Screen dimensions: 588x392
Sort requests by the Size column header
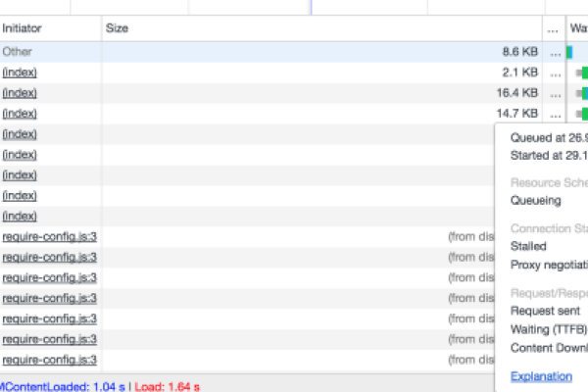pyautogui.click(x=117, y=29)
